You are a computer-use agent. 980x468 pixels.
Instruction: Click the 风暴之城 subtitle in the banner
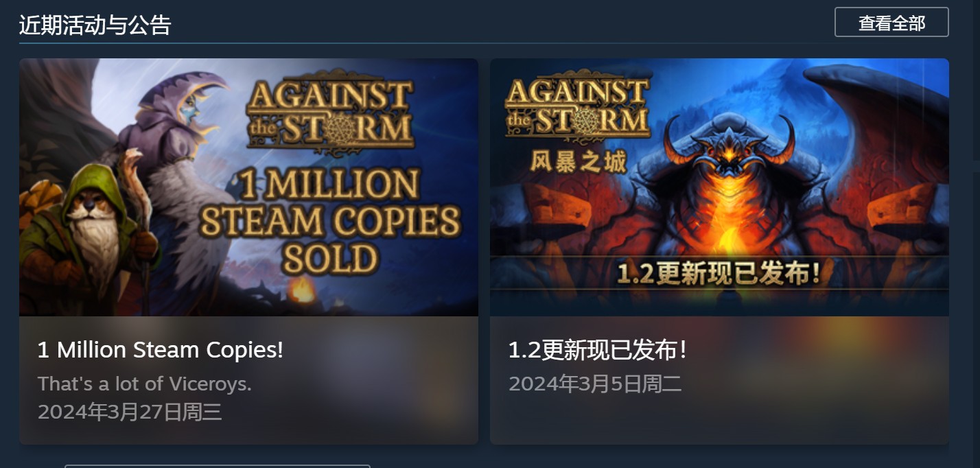579,162
